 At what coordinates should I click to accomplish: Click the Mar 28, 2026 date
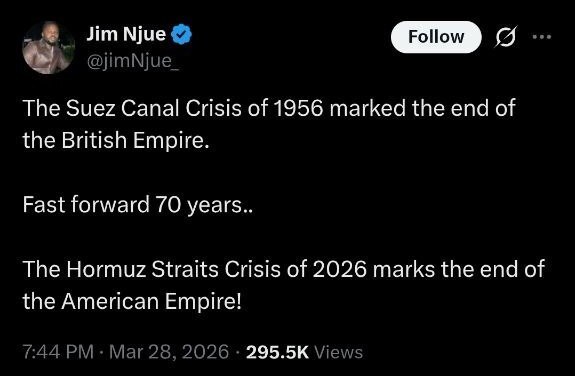point(169,352)
